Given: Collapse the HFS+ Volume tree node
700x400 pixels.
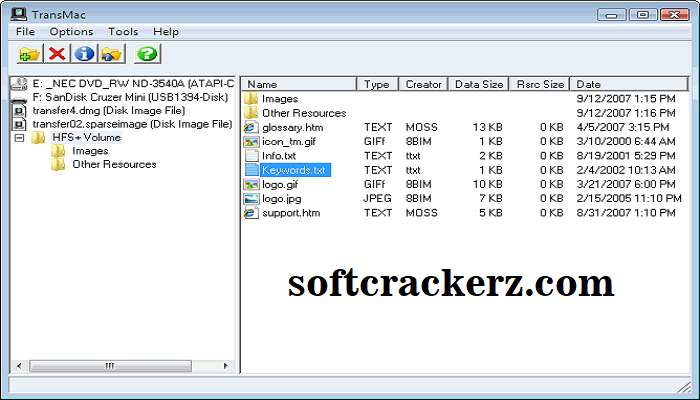Looking at the screenshot, I should pyautogui.click(x=19, y=138).
